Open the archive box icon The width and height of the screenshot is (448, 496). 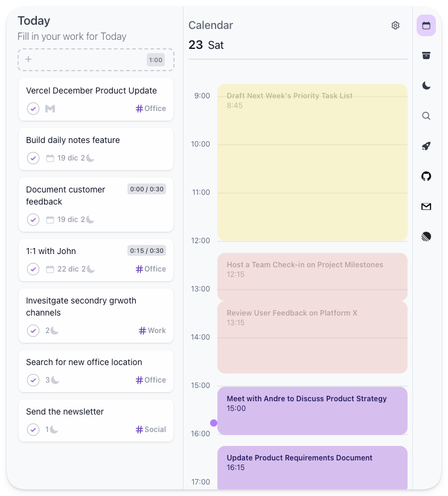pyautogui.click(x=426, y=56)
